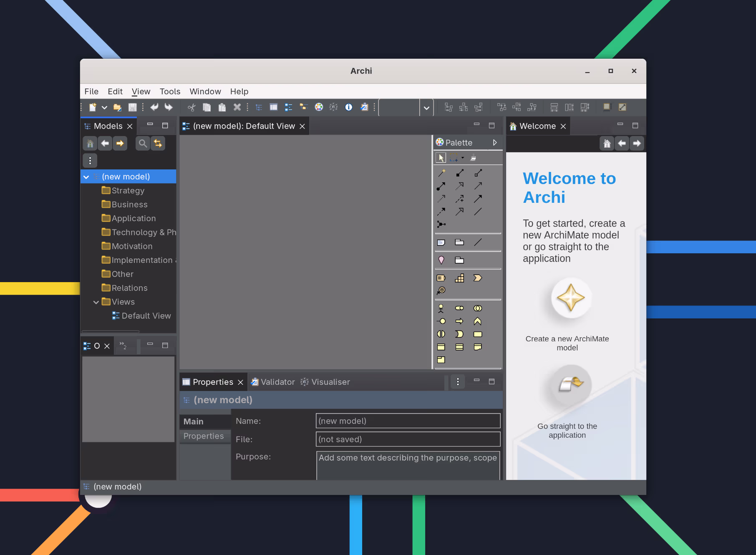The image size is (756, 555).
Task: Select Default View in model tree
Action: pos(141,316)
